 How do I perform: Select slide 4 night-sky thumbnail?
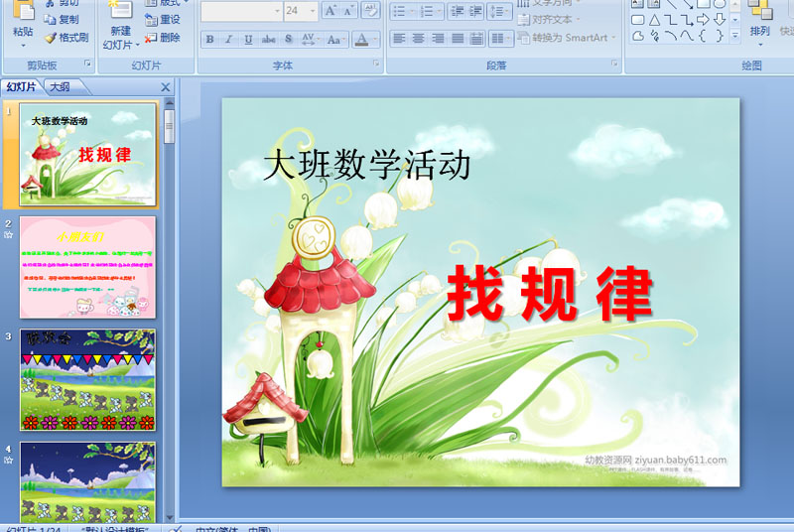pos(87,482)
